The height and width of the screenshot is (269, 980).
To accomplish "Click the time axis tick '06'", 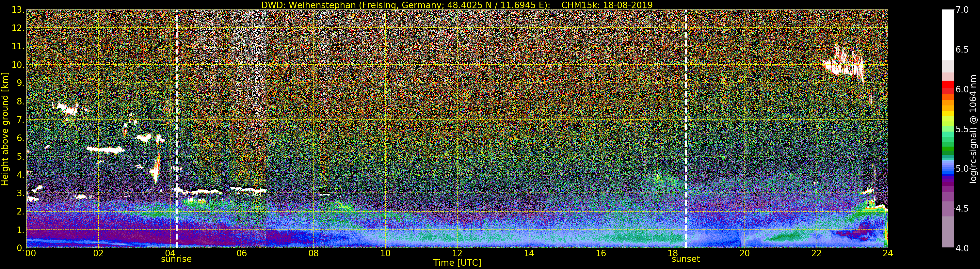I will click(x=242, y=253).
